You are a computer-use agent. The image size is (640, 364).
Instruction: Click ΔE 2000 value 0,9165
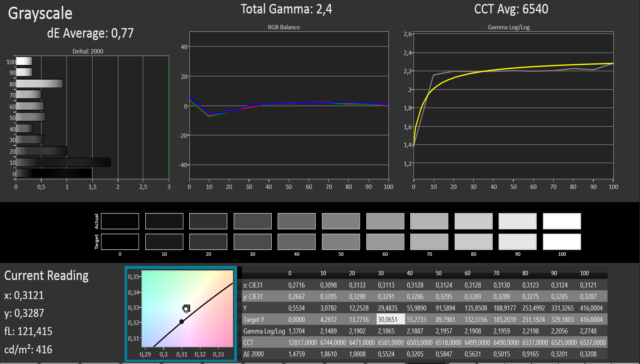[x=531, y=354]
